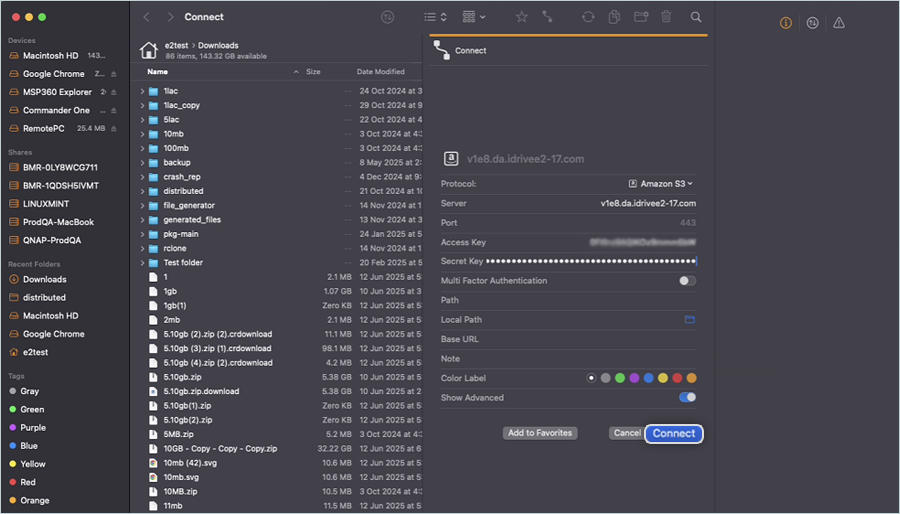The image size is (900, 514).
Task: Select Downloads under Recent Folders
Action: [x=45, y=279]
